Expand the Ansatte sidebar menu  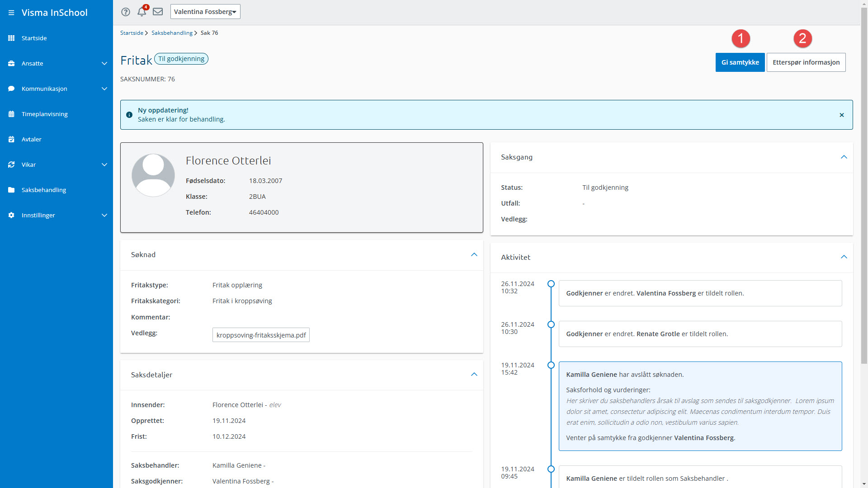[x=104, y=63]
